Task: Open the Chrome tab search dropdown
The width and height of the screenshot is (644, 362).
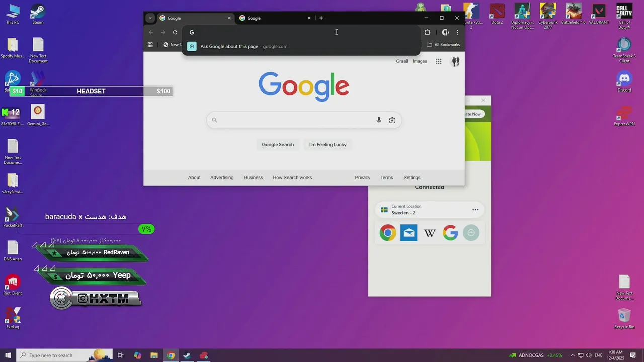Action: click(x=150, y=18)
